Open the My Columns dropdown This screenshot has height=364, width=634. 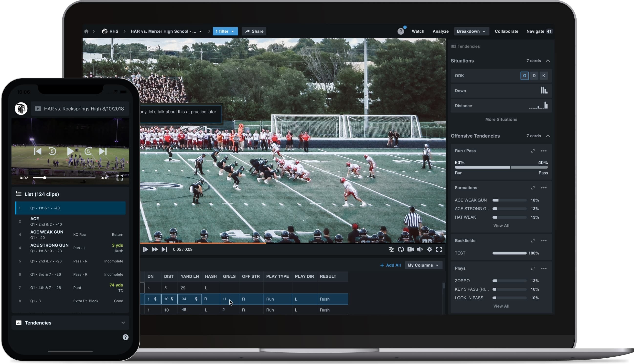[x=423, y=265]
